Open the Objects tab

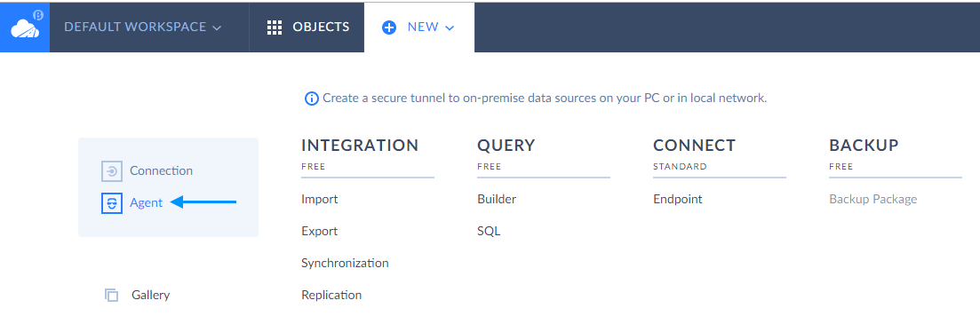click(x=307, y=28)
